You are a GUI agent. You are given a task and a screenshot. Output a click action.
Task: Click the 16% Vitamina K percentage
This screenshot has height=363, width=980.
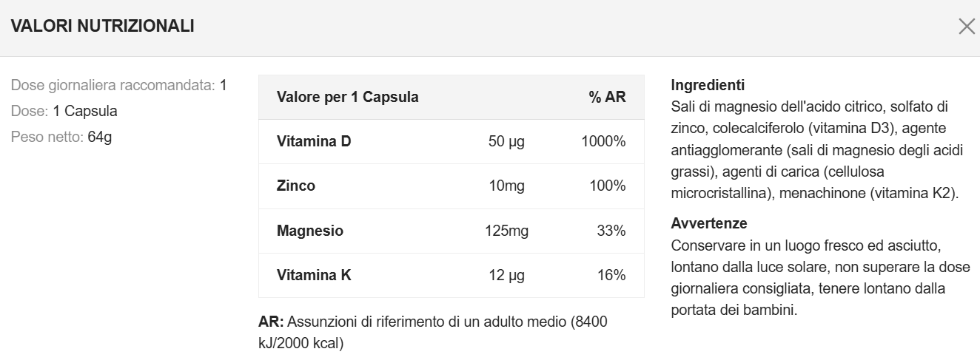(x=611, y=275)
